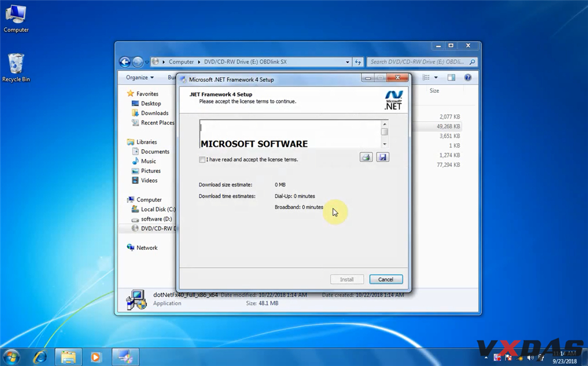Viewport: 588px width, 366px height.
Task: Click dotNetFx40 application icon in details pane
Action: click(x=136, y=300)
